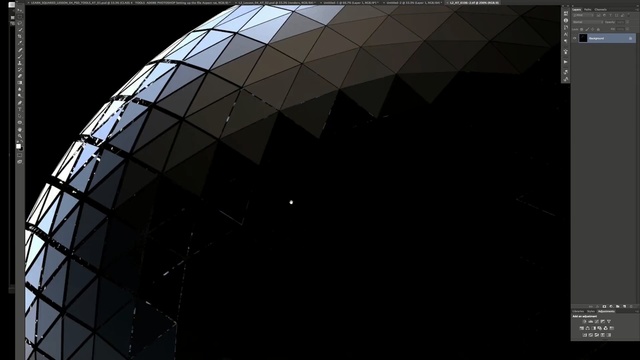Select the Lasso tool
Viewport: 640px width, 360px height.
20,22
